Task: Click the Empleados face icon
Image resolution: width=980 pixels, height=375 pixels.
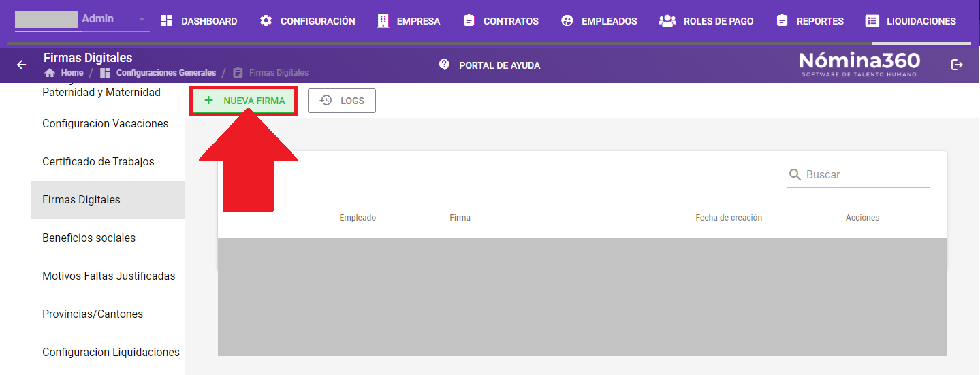Action: pos(567,21)
